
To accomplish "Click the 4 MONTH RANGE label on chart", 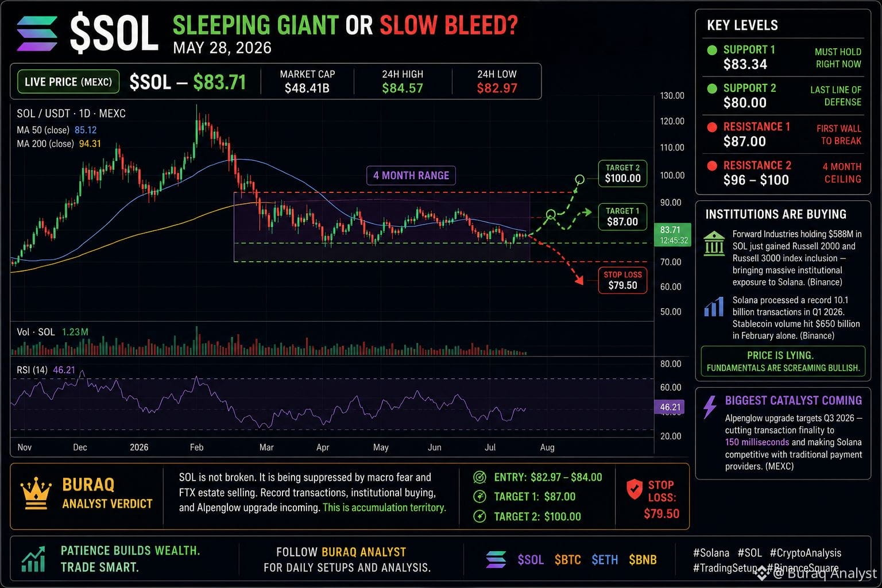I will pyautogui.click(x=411, y=175).
